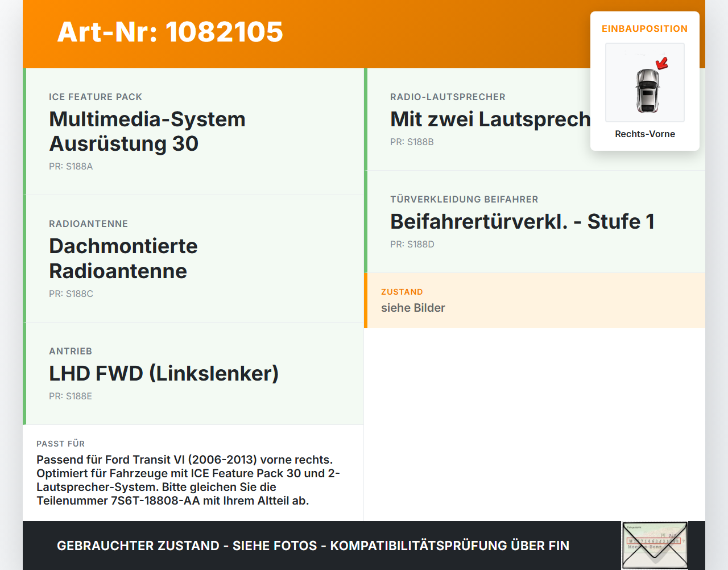Click the RADIOANTENNE label

[x=89, y=224]
